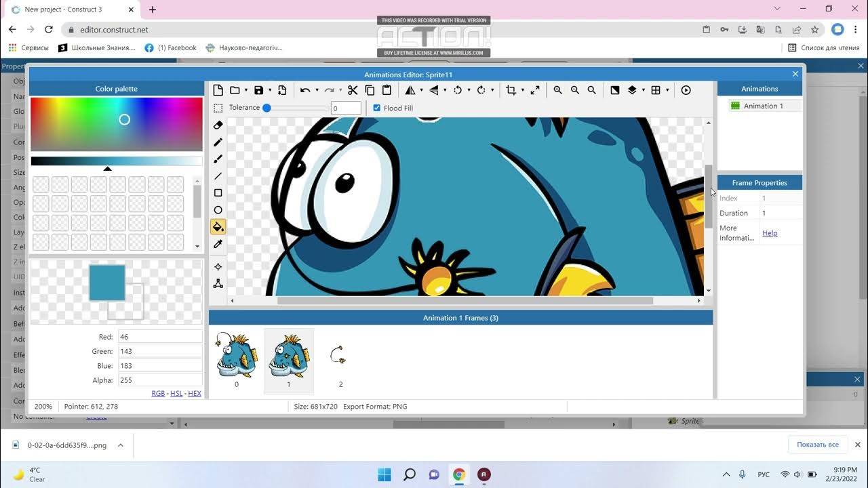Click the Flip vertically icon

[x=434, y=90]
